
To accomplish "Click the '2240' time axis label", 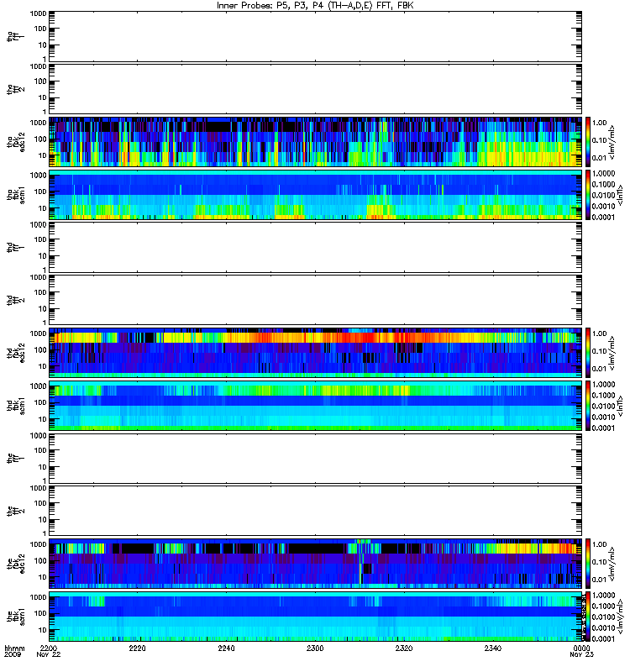I will pos(226,648).
